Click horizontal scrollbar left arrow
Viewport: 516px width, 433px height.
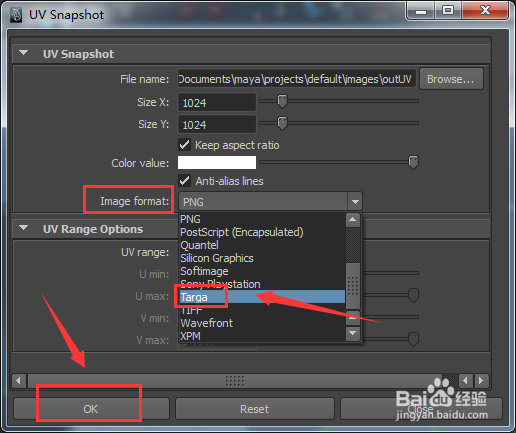pyautogui.click(x=18, y=381)
